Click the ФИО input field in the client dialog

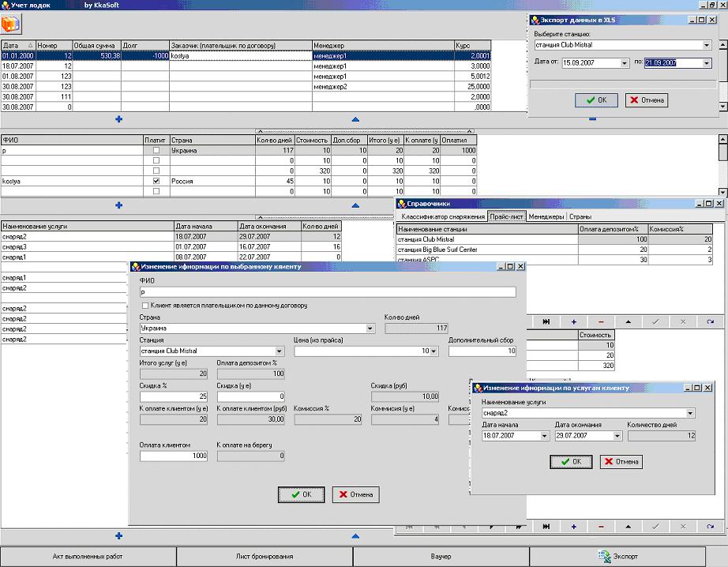[328, 292]
